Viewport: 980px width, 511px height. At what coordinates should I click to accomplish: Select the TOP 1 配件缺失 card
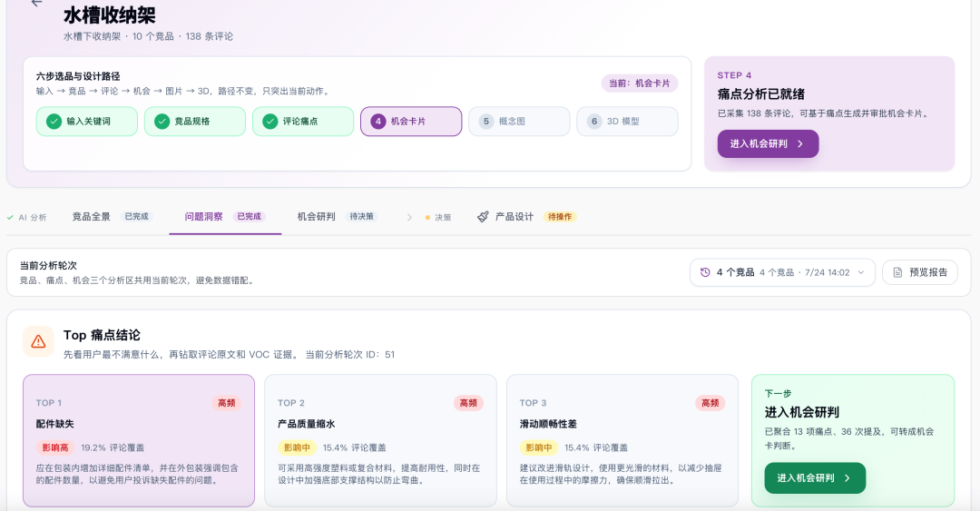point(139,440)
